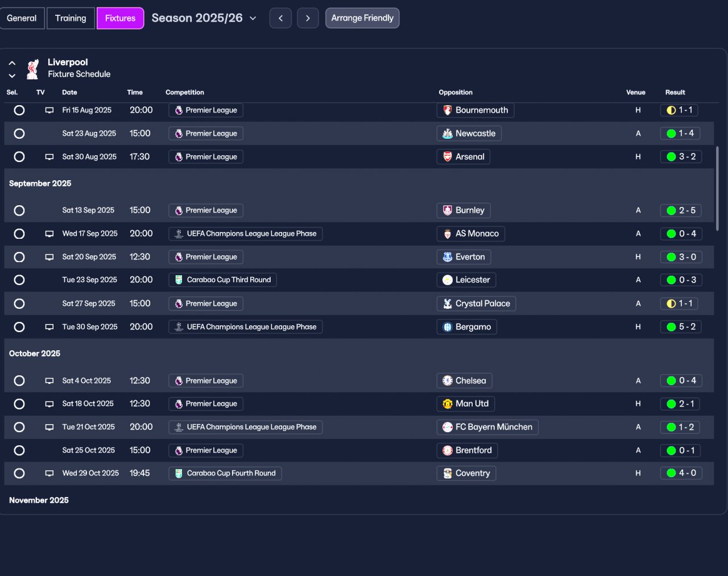
Task: Click the Arrange Friendly button
Action: pos(362,18)
